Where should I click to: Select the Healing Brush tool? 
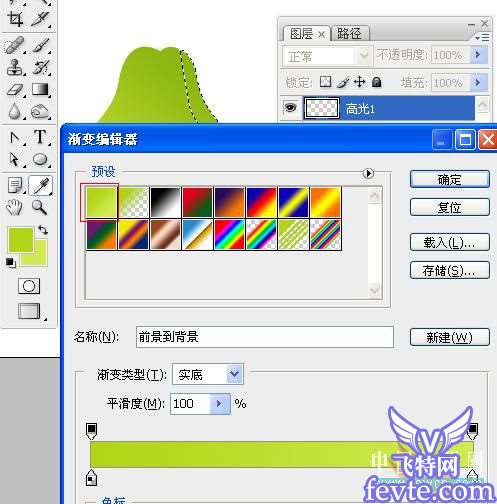point(15,45)
